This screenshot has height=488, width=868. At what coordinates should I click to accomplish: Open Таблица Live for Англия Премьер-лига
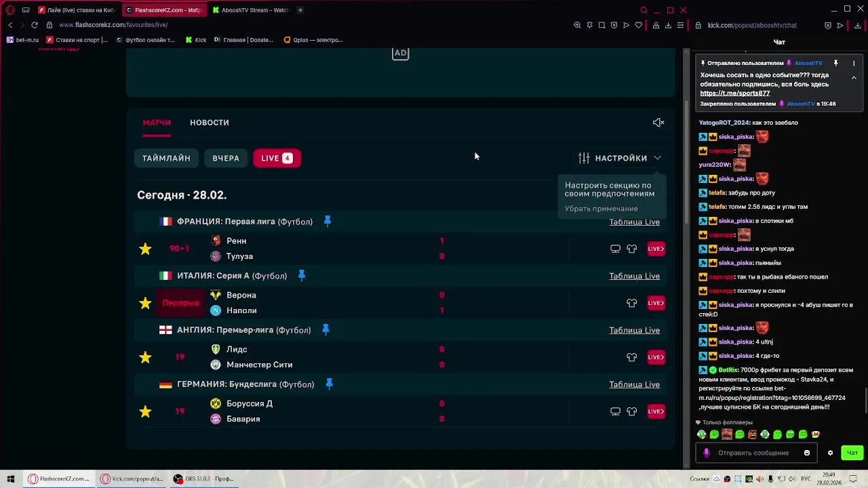634,330
